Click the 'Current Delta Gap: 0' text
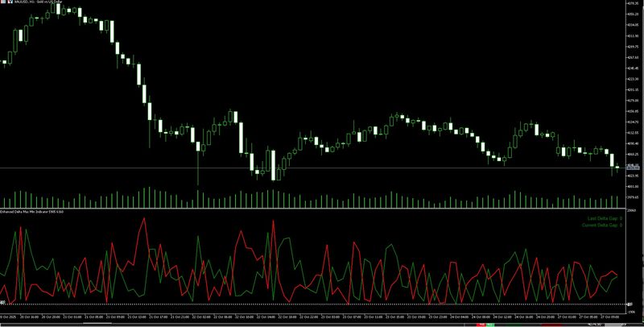The image size is (644, 327). 601,225
